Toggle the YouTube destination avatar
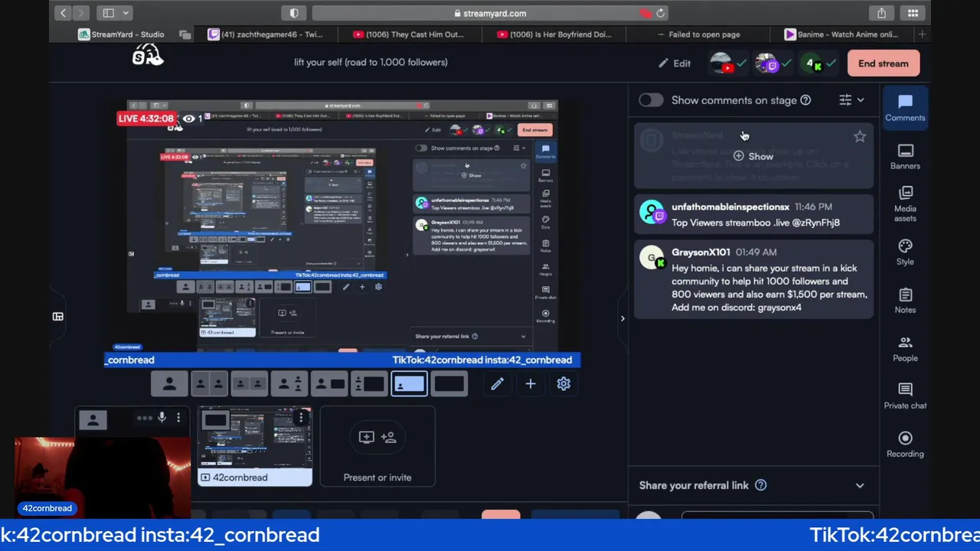980x551 pixels. [x=721, y=64]
